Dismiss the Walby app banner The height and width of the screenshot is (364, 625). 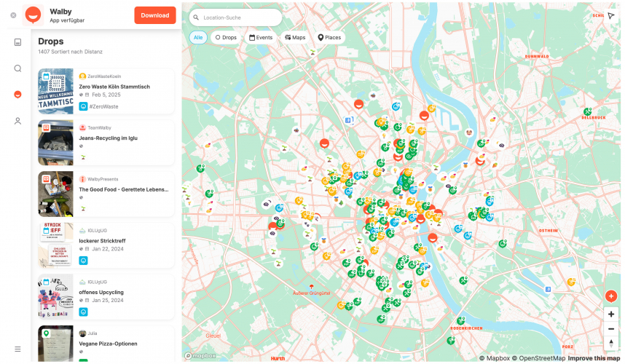pyautogui.click(x=13, y=15)
